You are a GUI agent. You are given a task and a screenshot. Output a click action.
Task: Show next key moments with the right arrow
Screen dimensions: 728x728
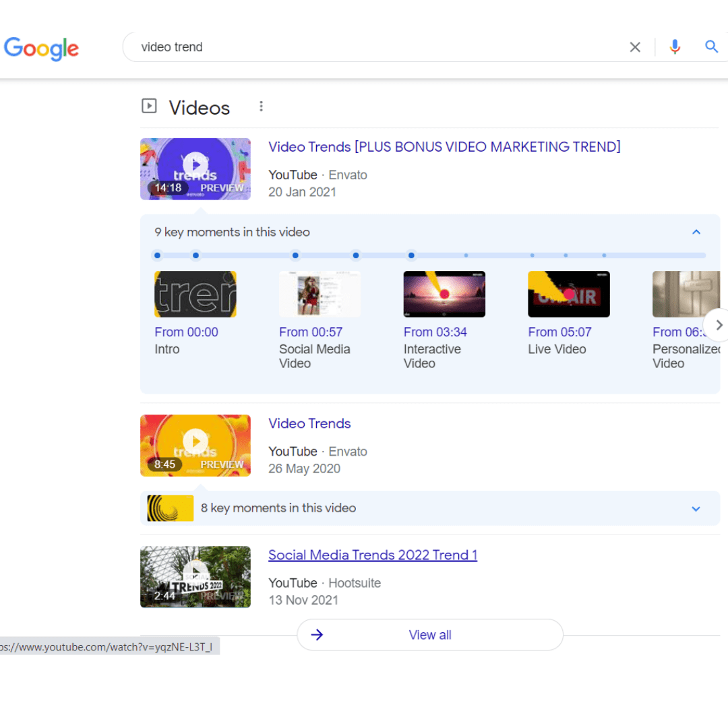718,325
